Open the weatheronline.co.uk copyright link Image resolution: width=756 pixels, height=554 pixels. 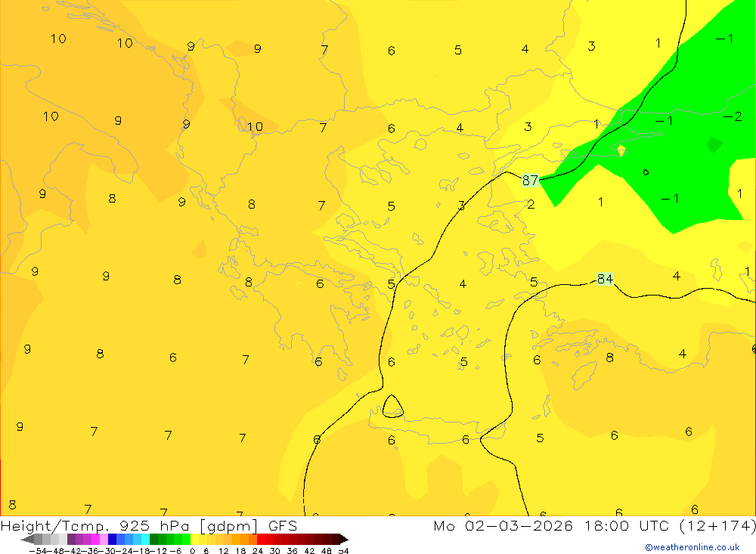tap(692, 547)
